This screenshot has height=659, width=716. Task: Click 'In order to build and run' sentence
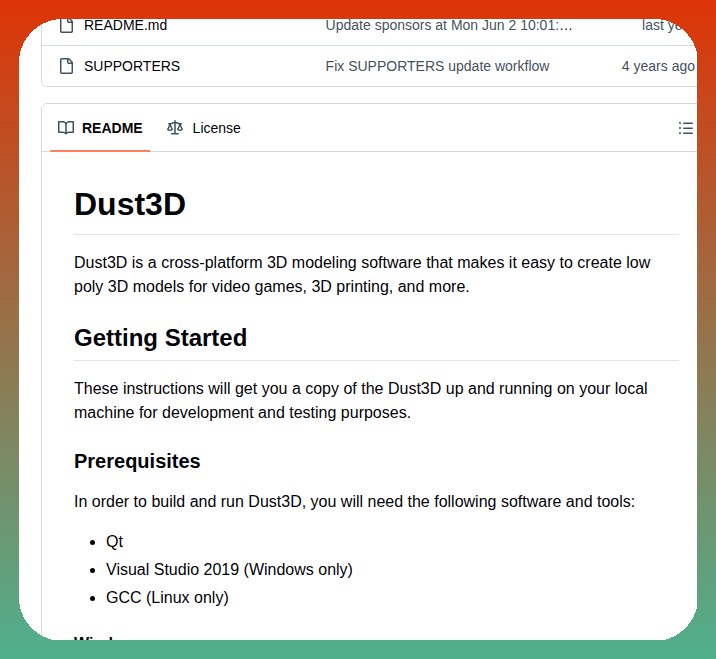[354, 501]
